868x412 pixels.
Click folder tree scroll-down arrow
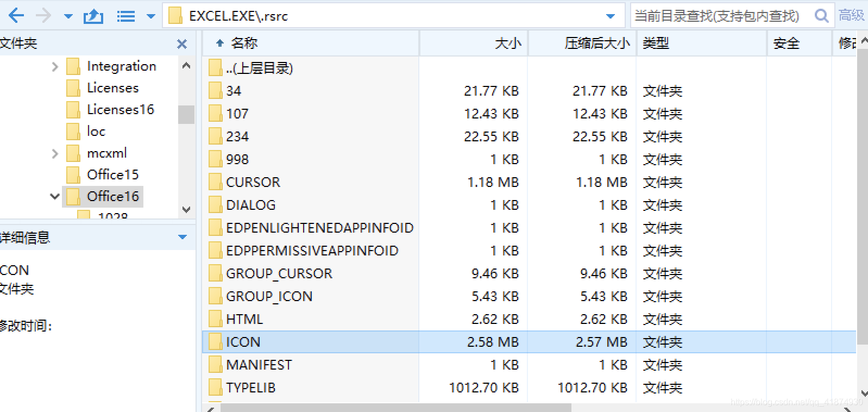click(x=186, y=209)
